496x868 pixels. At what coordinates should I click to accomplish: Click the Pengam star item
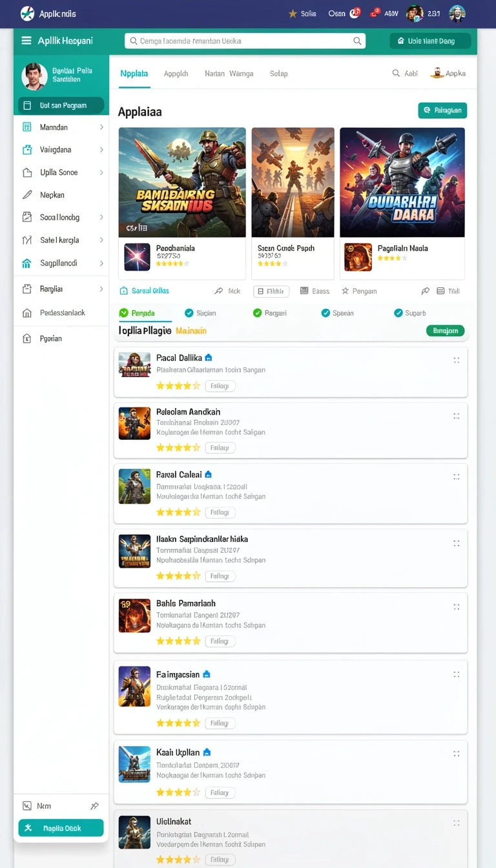(x=359, y=291)
